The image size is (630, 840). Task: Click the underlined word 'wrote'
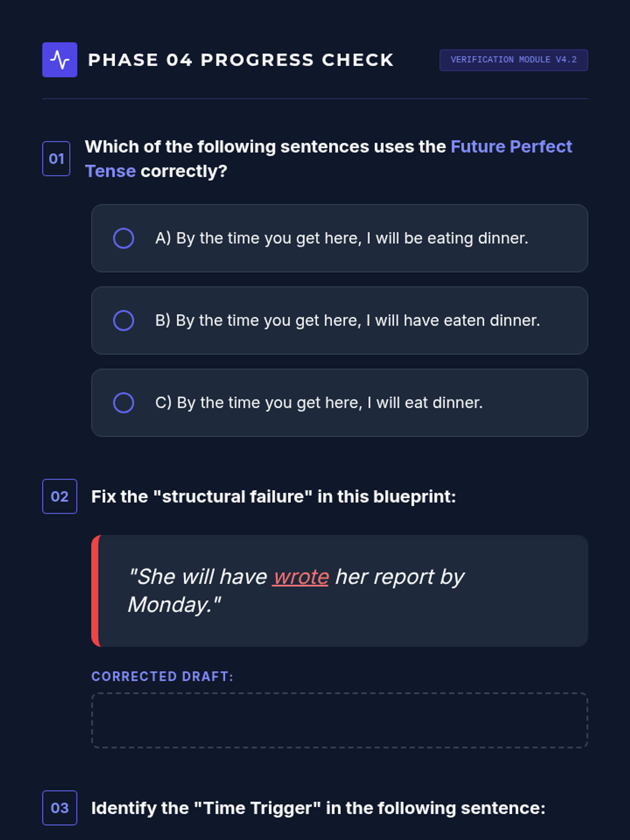300,577
